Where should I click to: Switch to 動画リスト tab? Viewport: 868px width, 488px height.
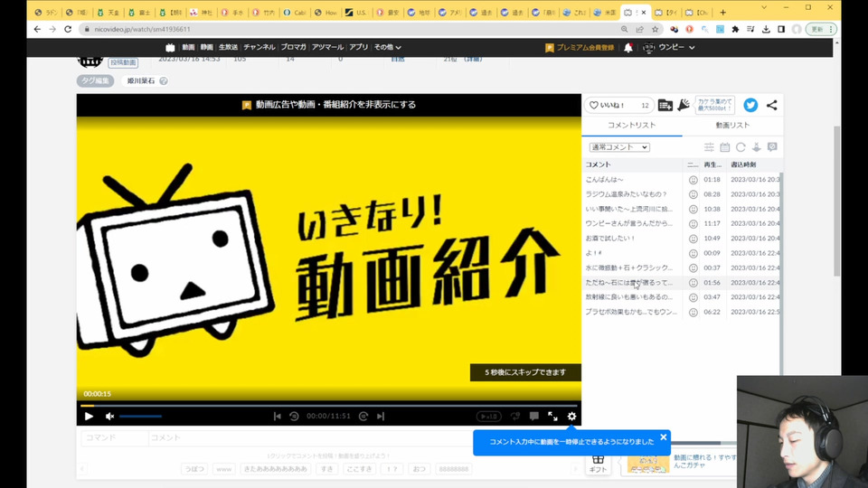point(732,125)
